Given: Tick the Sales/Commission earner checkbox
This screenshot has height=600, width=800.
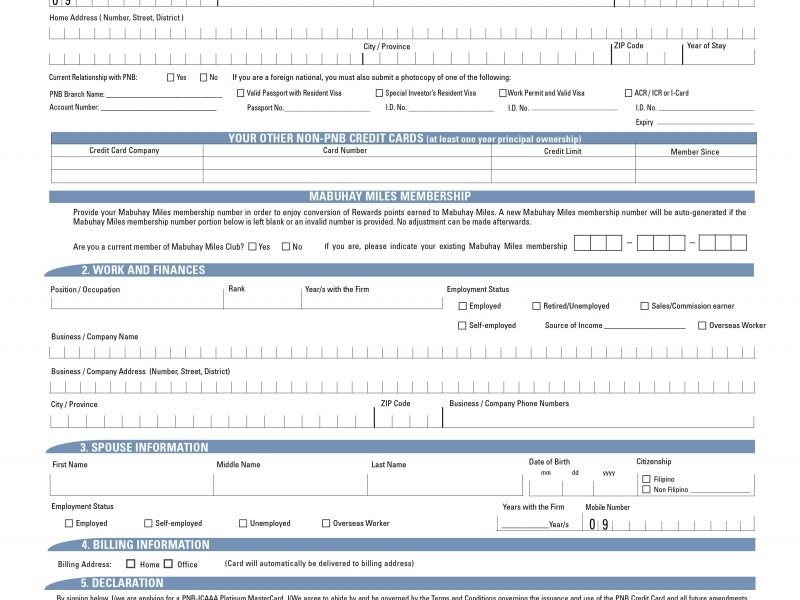Looking at the screenshot, I should [645, 306].
